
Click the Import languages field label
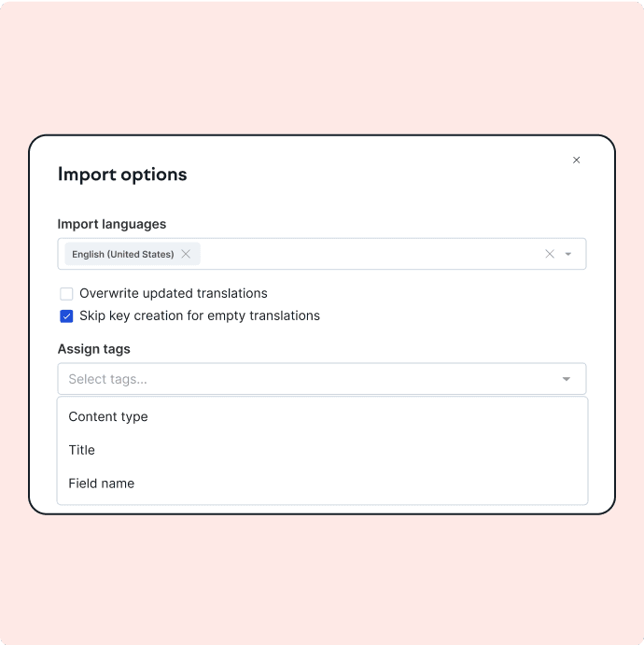(x=112, y=224)
